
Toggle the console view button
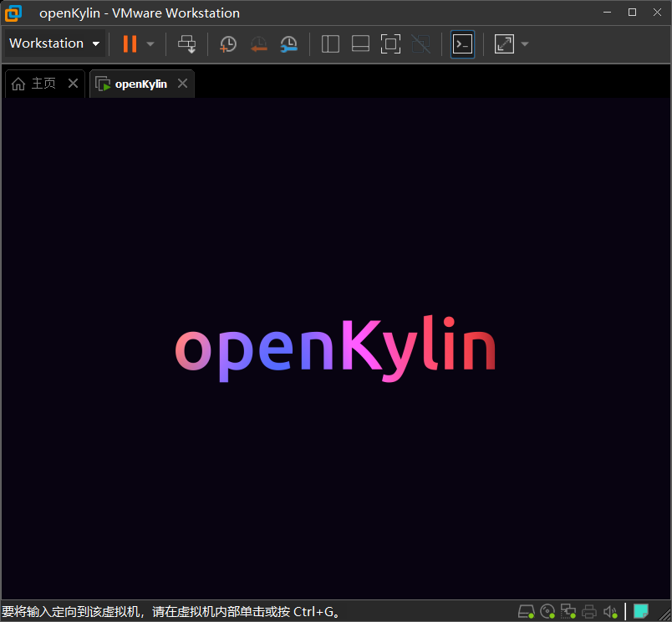click(462, 43)
